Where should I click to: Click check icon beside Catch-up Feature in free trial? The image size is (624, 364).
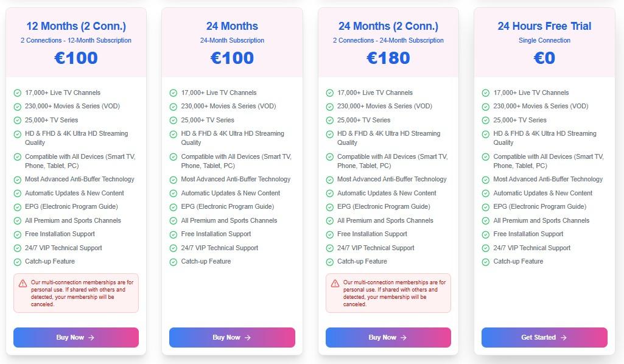click(x=486, y=262)
